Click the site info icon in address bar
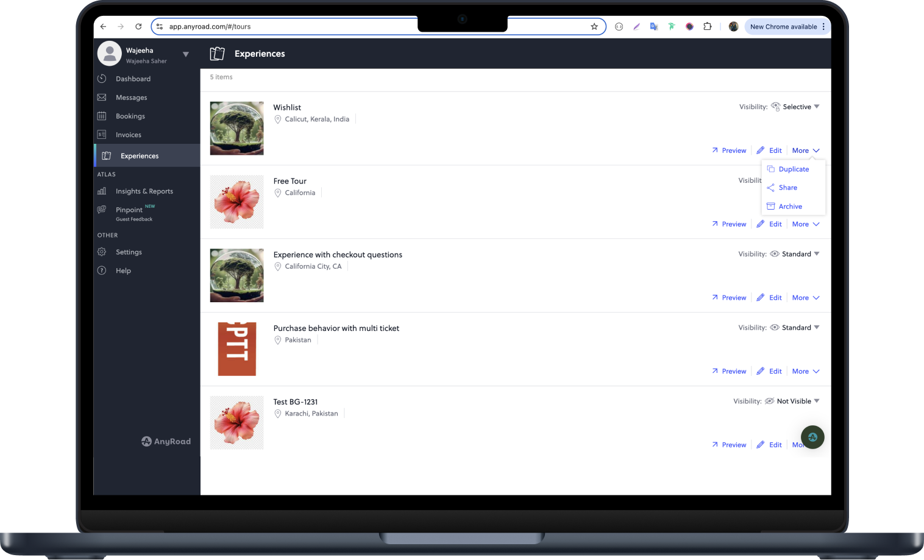This screenshot has width=924, height=560. tap(160, 26)
